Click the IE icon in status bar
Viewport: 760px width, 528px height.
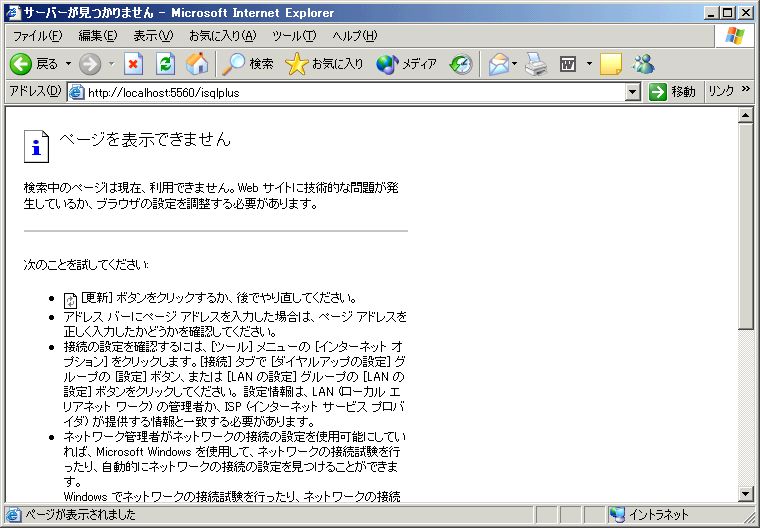[14, 514]
